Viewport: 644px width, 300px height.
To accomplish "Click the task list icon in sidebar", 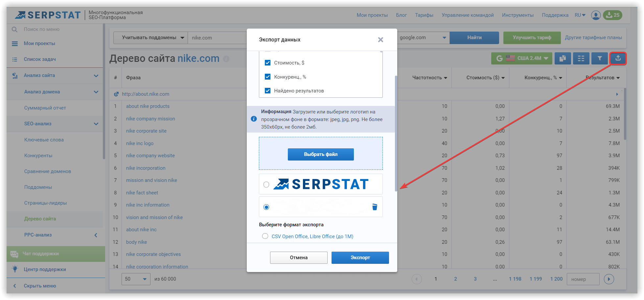I will coord(15,60).
